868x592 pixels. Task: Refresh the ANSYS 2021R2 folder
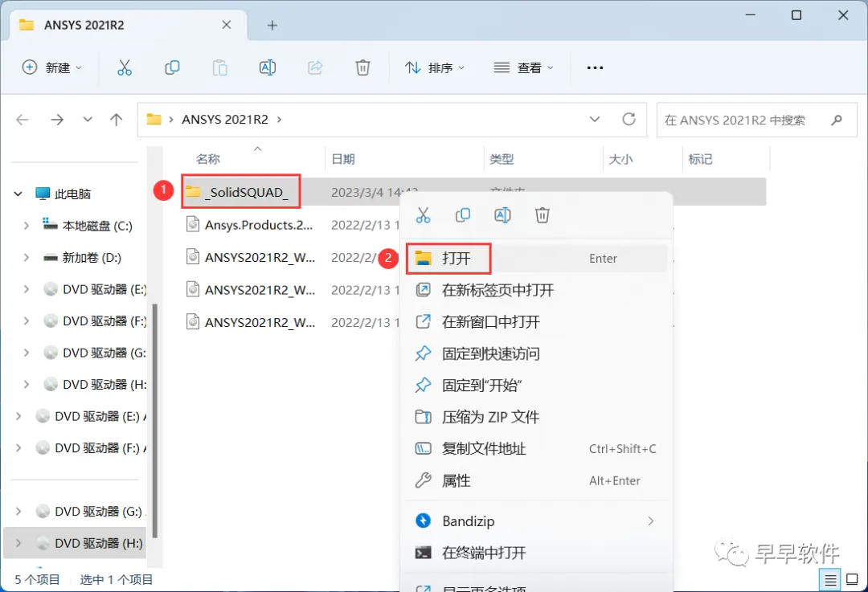(628, 119)
